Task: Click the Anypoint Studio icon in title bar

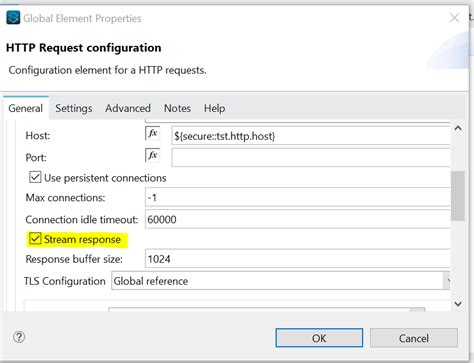Action: [x=13, y=18]
